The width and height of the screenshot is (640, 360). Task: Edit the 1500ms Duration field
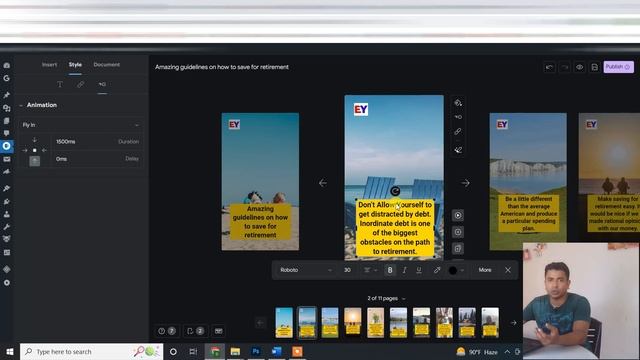[97, 142]
